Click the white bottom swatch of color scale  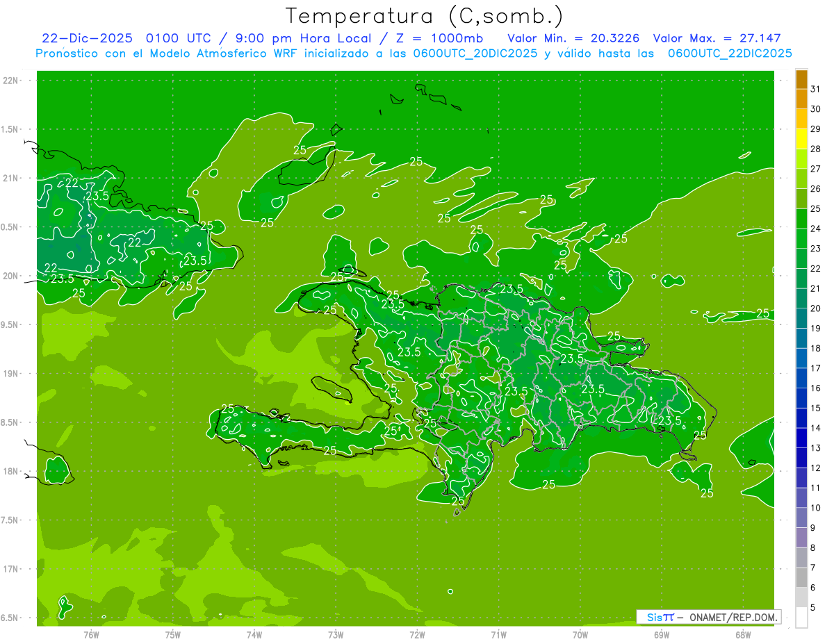tap(801, 618)
